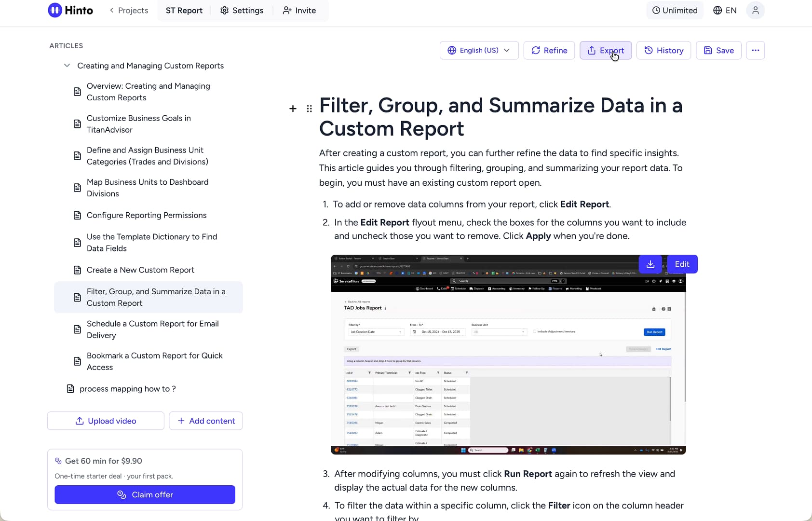Open the History panel
The height and width of the screenshot is (521, 812).
[x=663, y=50]
